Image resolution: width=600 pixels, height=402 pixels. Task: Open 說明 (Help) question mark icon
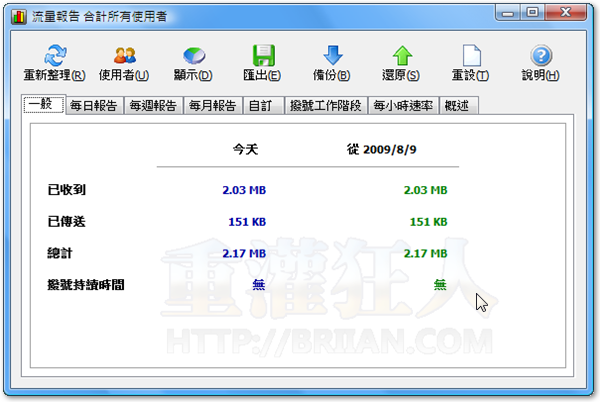[x=541, y=56]
